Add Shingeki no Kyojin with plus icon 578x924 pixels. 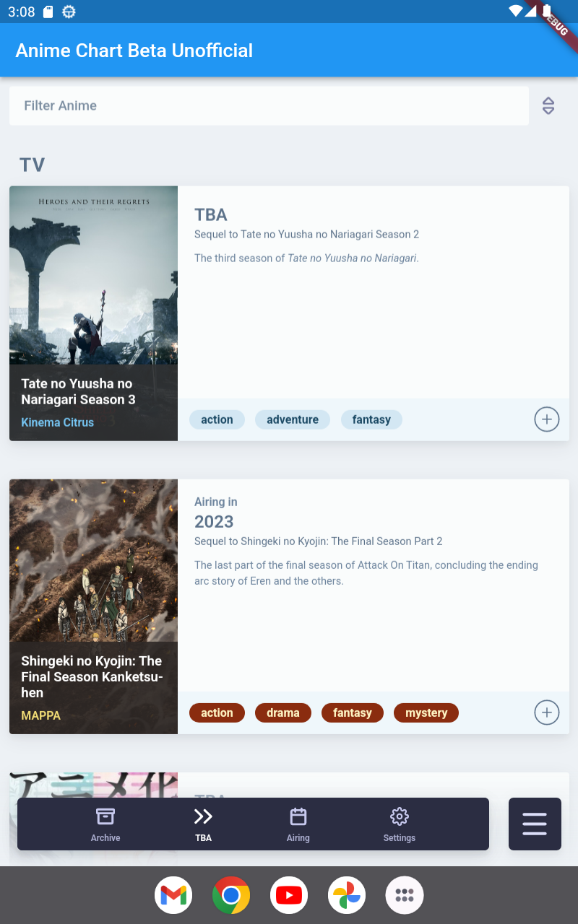[547, 712]
